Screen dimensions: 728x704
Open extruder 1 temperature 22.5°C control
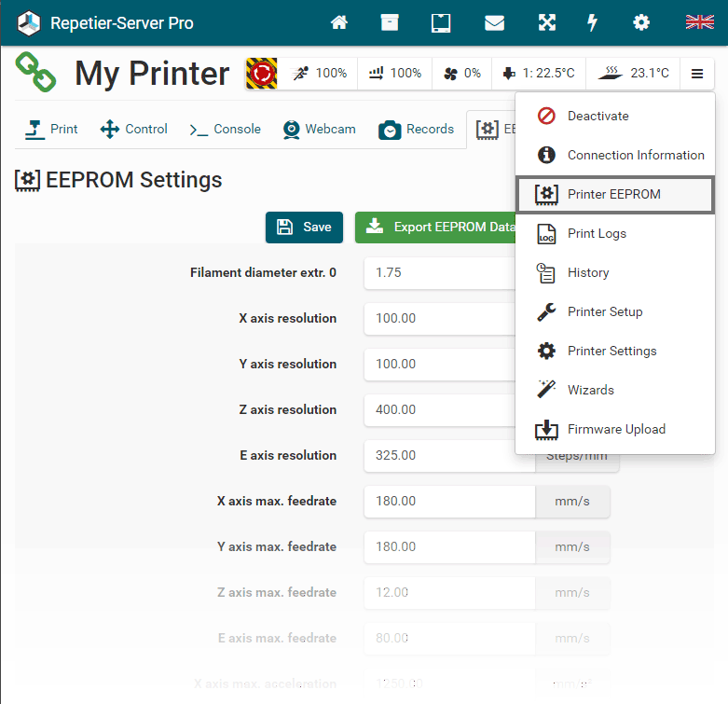[538, 73]
